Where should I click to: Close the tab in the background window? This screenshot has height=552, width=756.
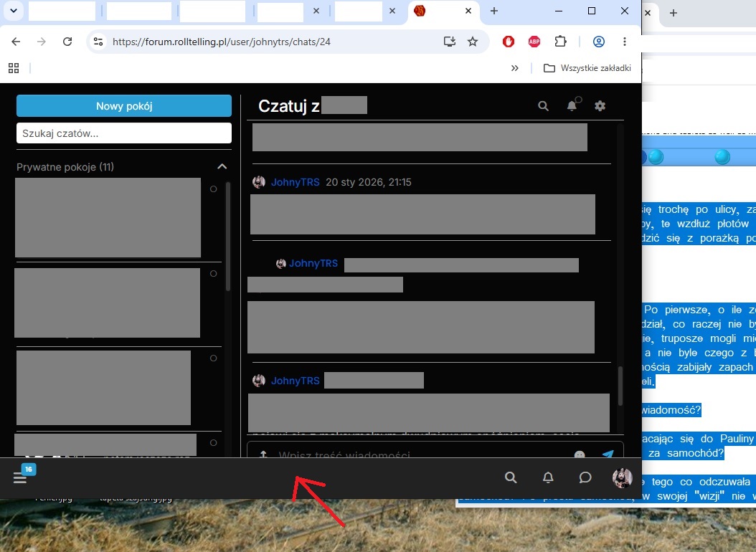pyautogui.click(x=648, y=13)
